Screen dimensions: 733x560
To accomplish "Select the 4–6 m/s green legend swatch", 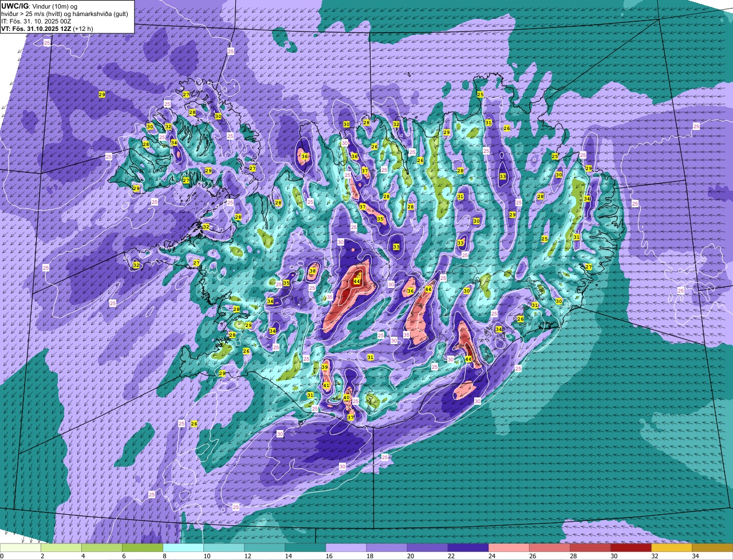I will (102, 547).
